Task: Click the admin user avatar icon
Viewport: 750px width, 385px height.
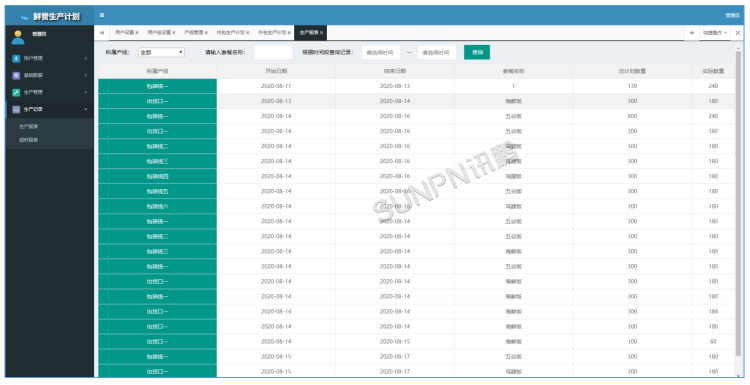Action: pyautogui.click(x=18, y=37)
